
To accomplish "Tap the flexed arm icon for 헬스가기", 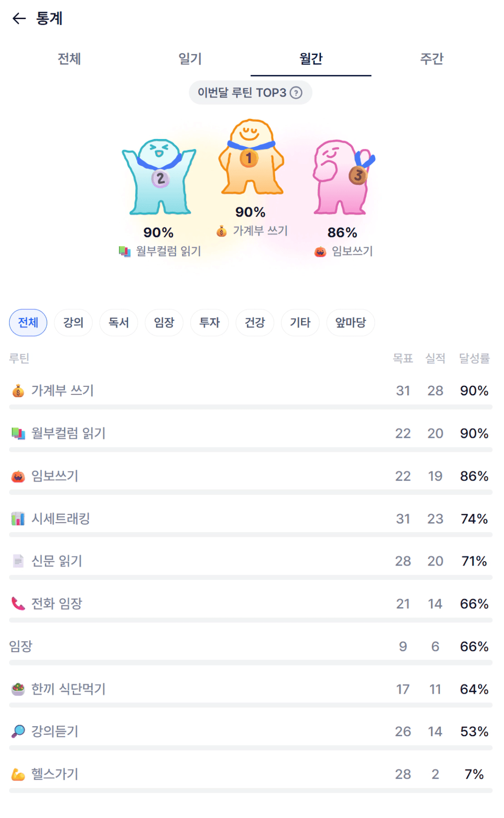I will pyautogui.click(x=18, y=774).
